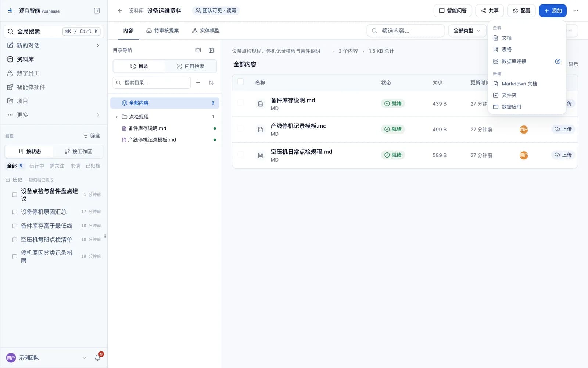Click user avatar in 空压机日常点检规程.md row
588x368 pixels.
524,155
